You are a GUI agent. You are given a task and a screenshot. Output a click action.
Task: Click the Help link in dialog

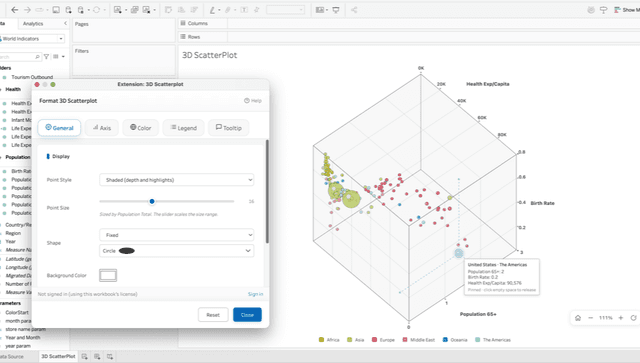point(253,100)
